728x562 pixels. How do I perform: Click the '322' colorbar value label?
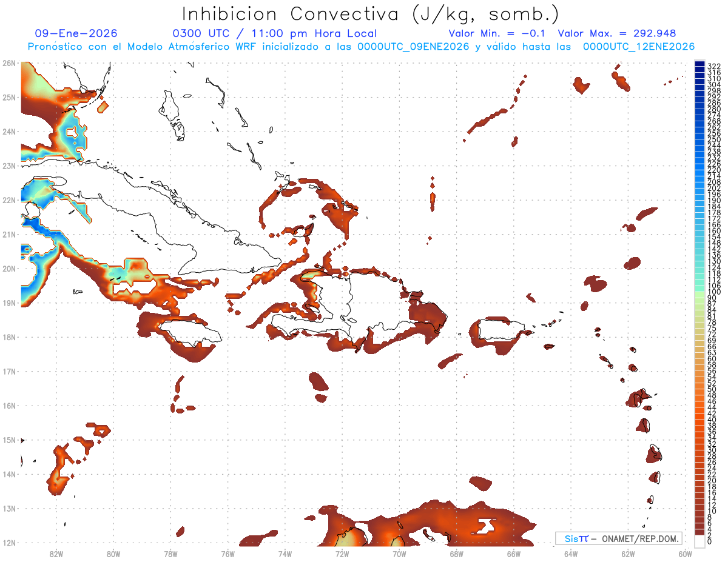(x=714, y=66)
